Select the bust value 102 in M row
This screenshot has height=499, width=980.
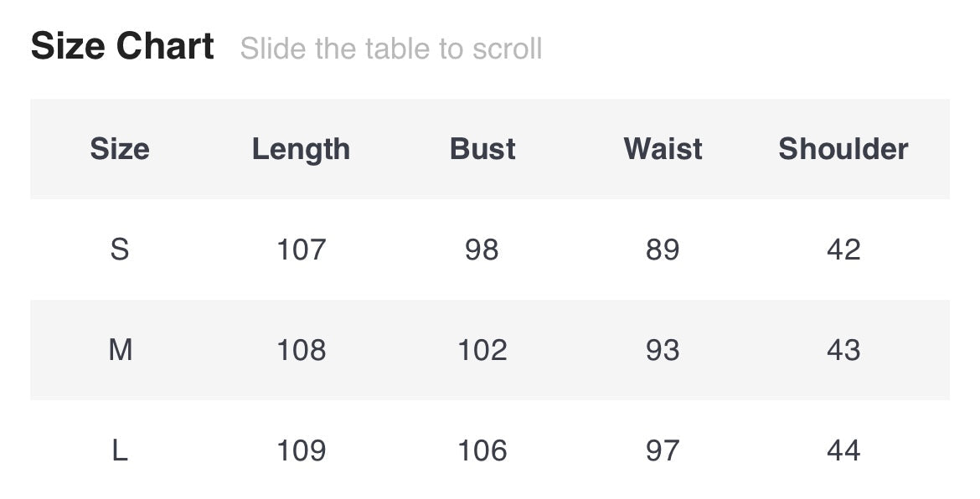tap(482, 350)
